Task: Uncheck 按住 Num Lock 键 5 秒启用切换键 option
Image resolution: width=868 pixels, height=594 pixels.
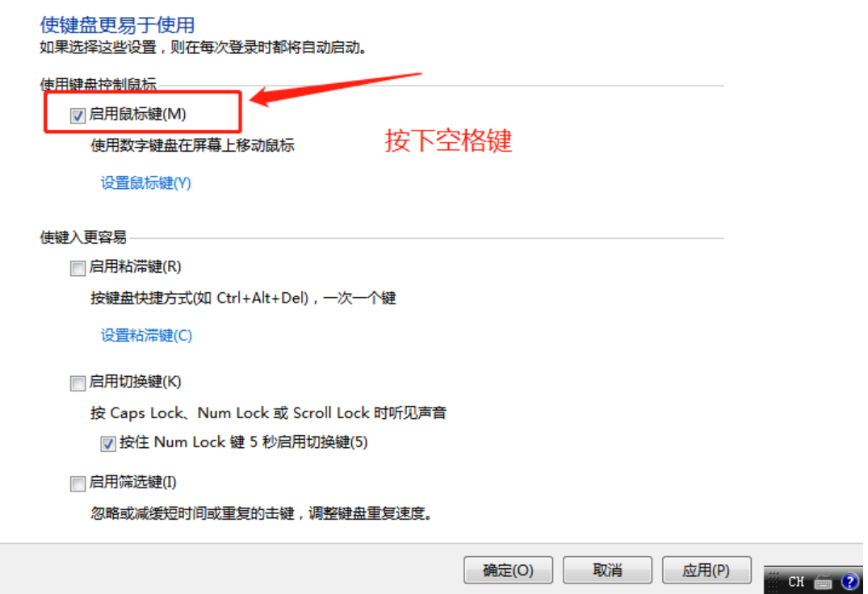Action: click(x=108, y=444)
